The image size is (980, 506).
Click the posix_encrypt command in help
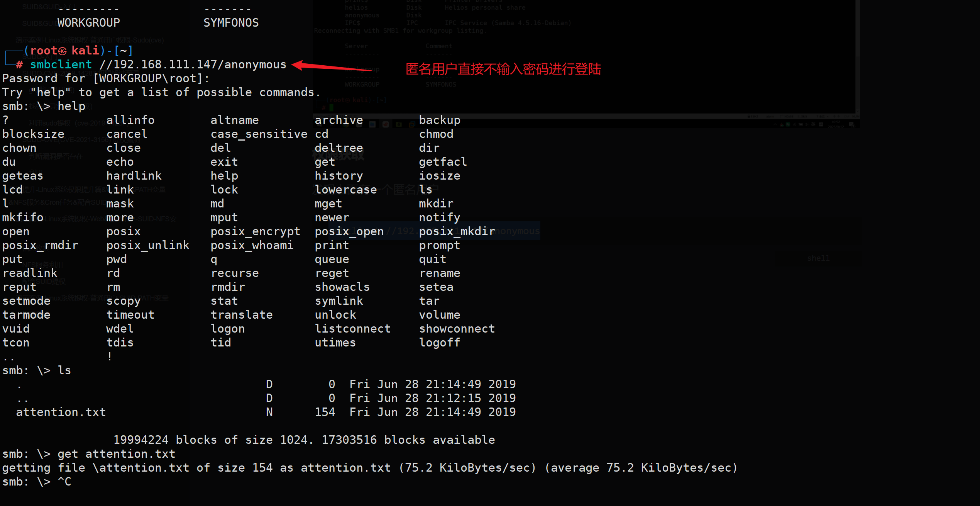[x=255, y=231]
